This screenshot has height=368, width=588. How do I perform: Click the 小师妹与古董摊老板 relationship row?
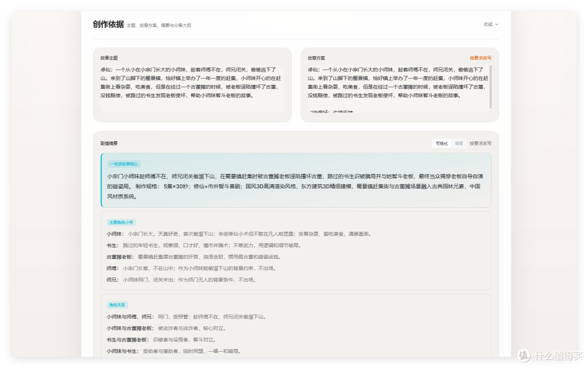(x=166, y=328)
